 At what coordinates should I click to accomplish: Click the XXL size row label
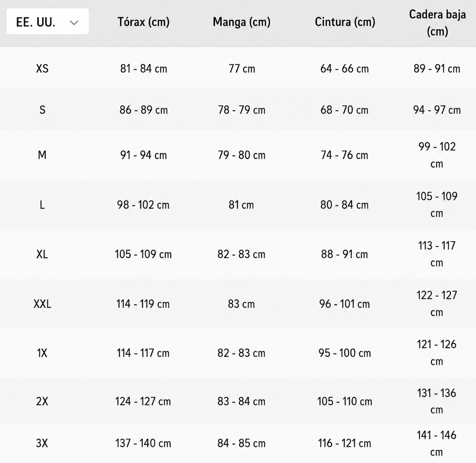pos(42,303)
